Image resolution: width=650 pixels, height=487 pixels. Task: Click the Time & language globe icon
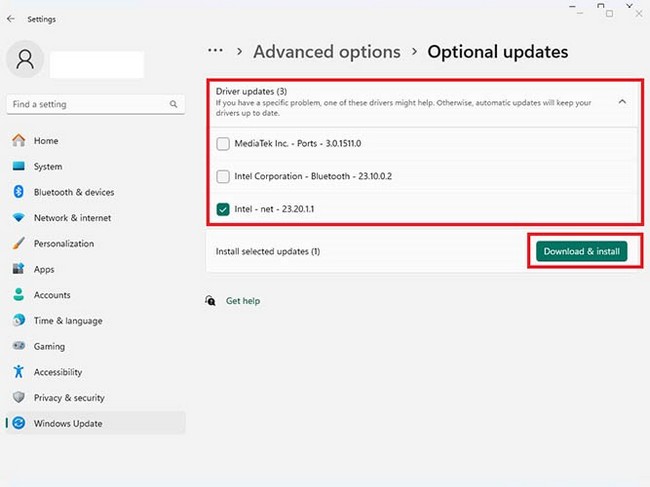pyautogui.click(x=19, y=320)
